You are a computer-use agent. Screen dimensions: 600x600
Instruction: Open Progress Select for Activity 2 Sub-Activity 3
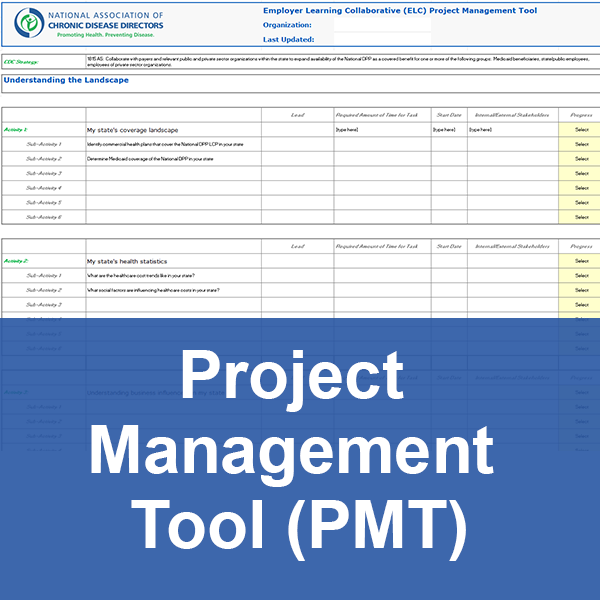click(x=581, y=305)
